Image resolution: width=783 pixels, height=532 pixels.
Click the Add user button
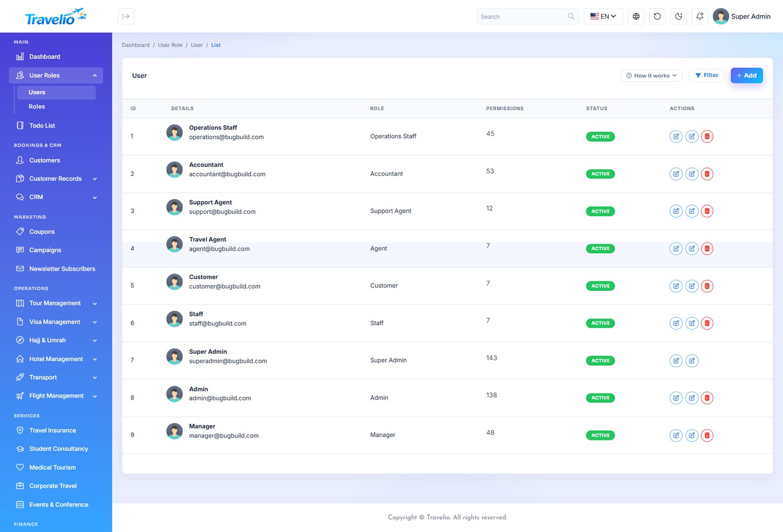click(x=747, y=75)
